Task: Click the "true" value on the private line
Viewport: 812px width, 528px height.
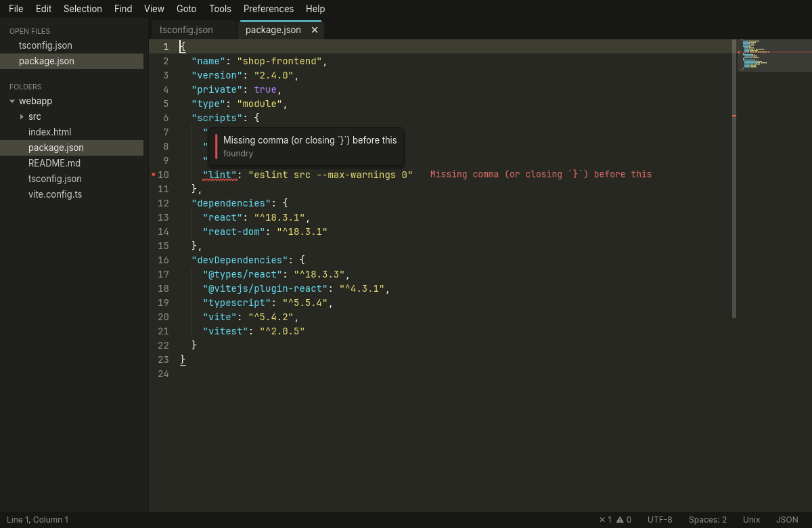Action: [x=265, y=89]
